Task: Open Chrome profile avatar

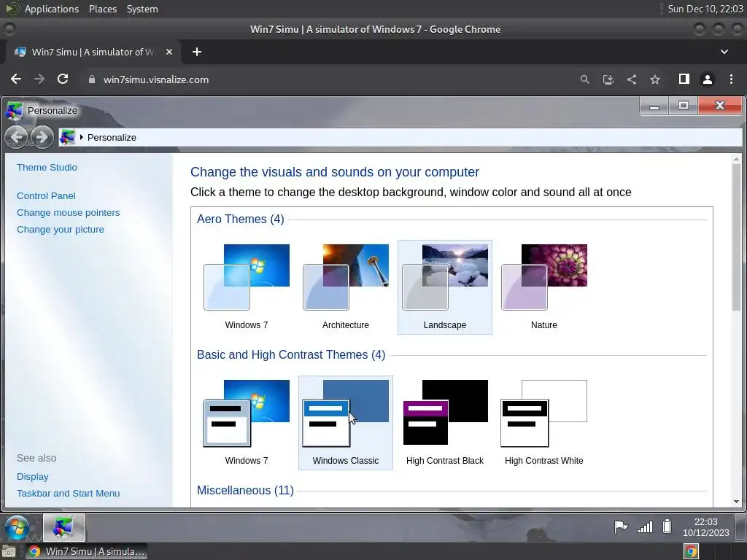Action: coord(708,79)
